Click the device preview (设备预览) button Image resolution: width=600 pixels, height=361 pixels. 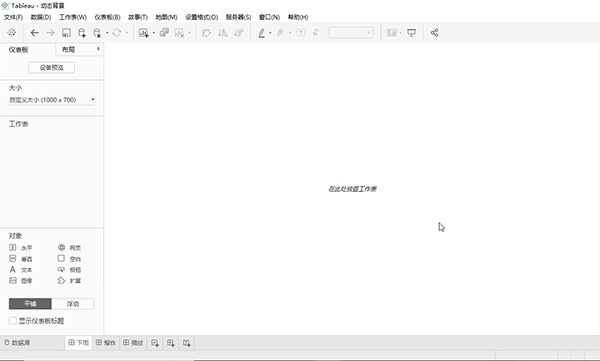point(52,68)
